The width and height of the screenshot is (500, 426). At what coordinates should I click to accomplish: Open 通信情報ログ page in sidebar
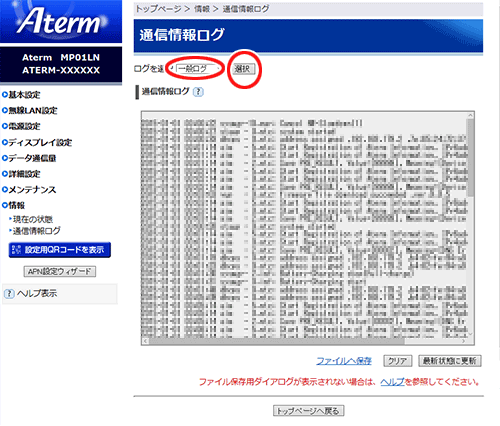pyautogui.click(x=37, y=231)
